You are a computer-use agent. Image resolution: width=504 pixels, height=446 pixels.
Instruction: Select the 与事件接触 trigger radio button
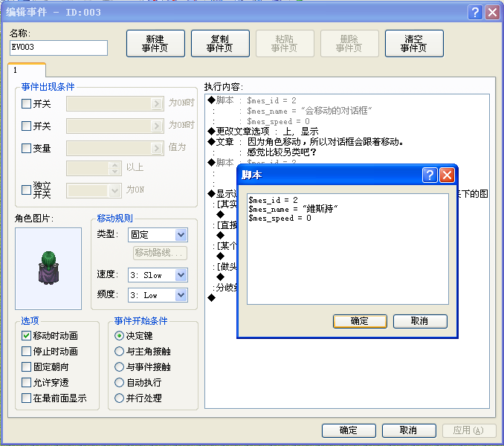point(119,367)
